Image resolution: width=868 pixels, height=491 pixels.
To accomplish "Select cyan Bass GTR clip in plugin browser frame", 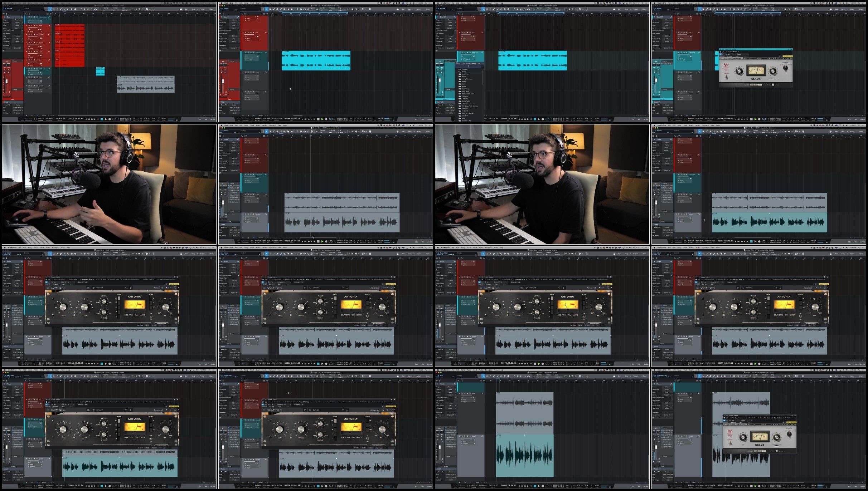I will (x=533, y=60).
